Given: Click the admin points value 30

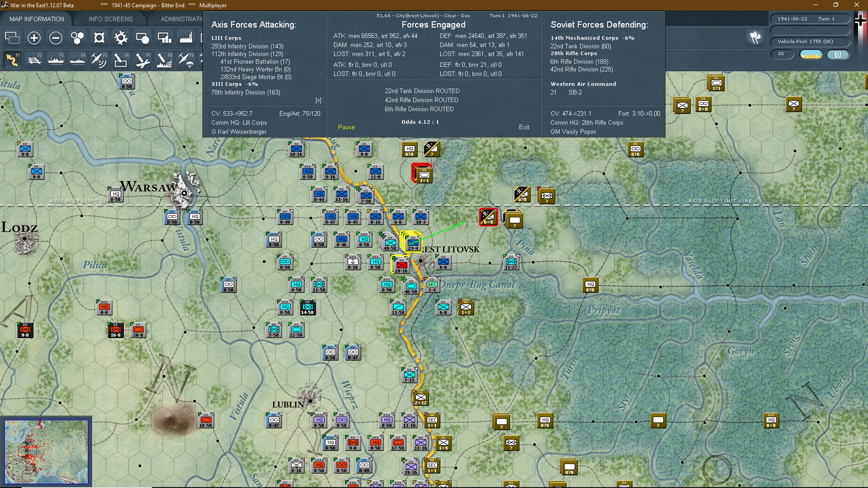Looking at the screenshot, I should tap(782, 54).
